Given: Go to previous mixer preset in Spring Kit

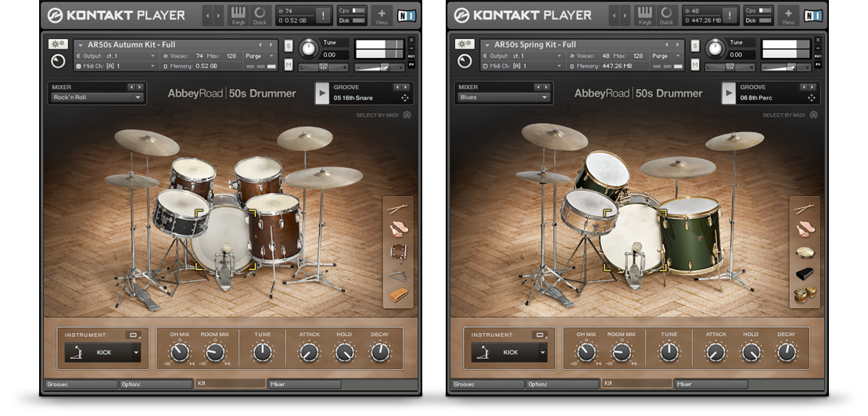Looking at the screenshot, I should pos(537,88).
